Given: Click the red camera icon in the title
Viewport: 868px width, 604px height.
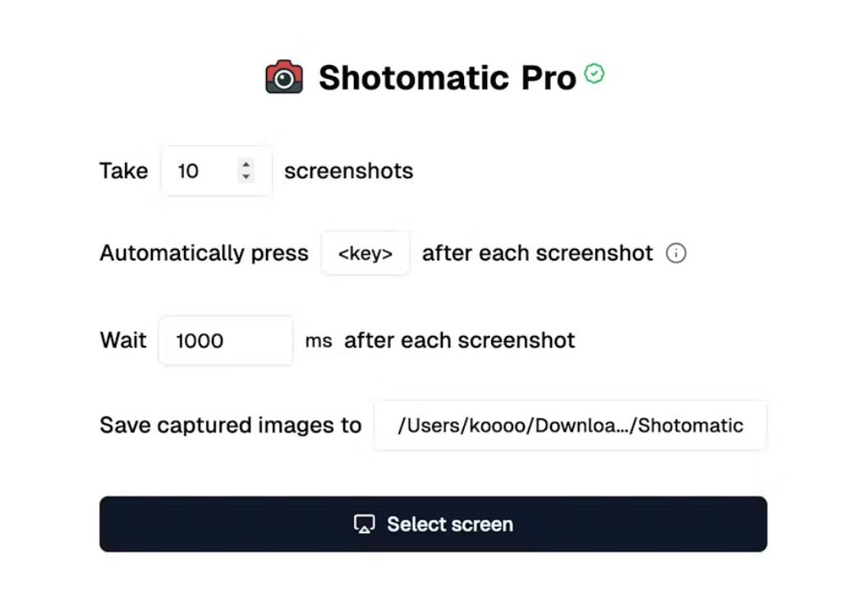Looking at the screenshot, I should click(283, 76).
